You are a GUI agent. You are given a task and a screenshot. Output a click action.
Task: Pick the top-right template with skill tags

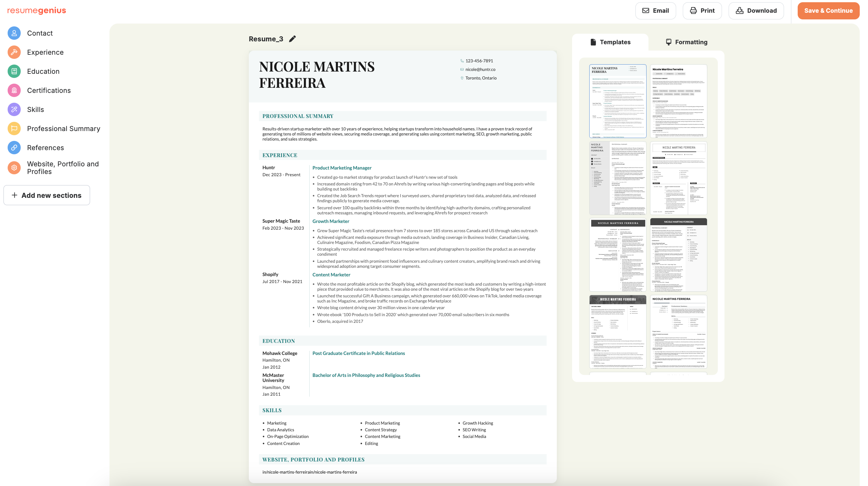coord(678,101)
